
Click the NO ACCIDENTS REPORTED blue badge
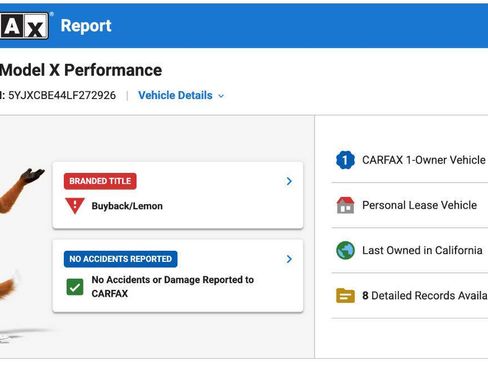121,259
